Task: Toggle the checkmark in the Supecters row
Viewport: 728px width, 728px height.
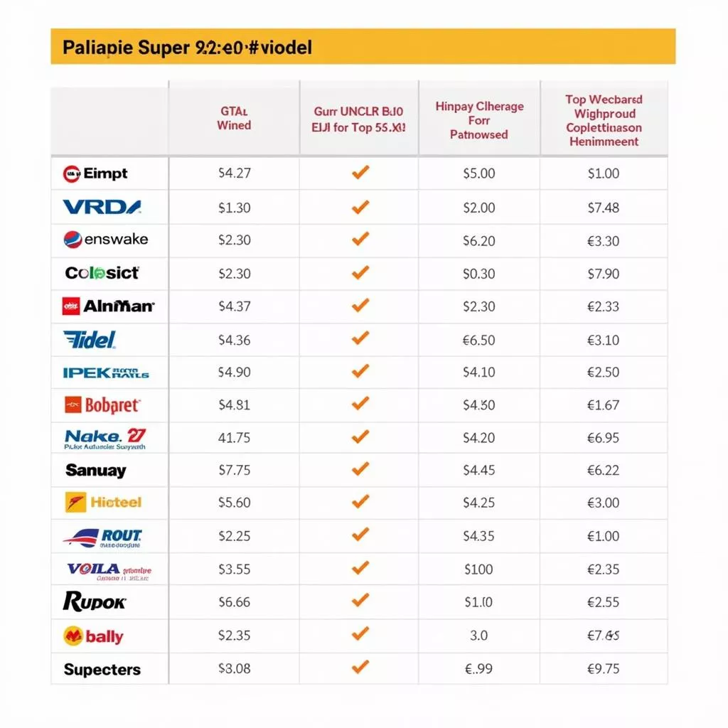Action: 360,667
